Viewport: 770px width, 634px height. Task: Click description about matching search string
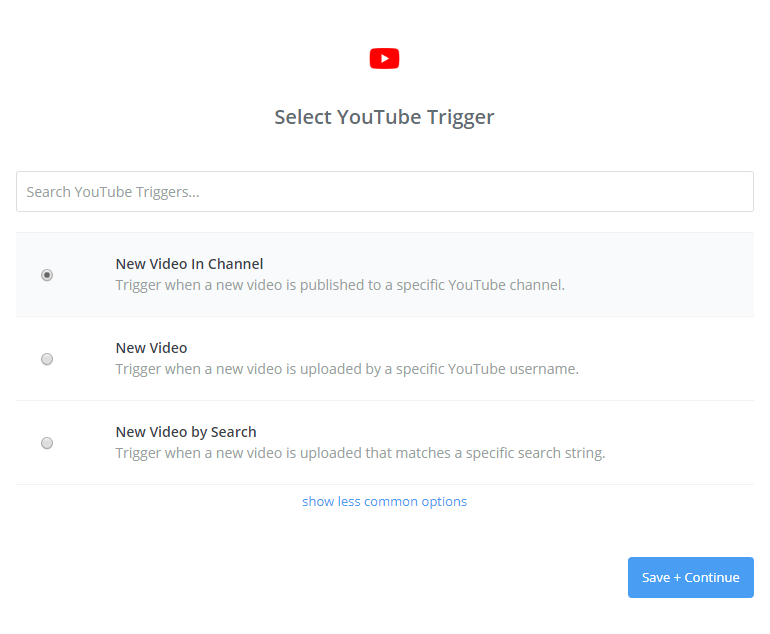click(360, 453)
